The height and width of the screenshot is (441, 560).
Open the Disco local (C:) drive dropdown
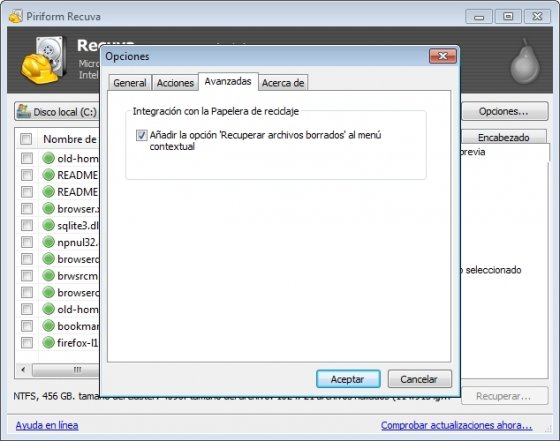pyautogui.click(x=57, y=111)
